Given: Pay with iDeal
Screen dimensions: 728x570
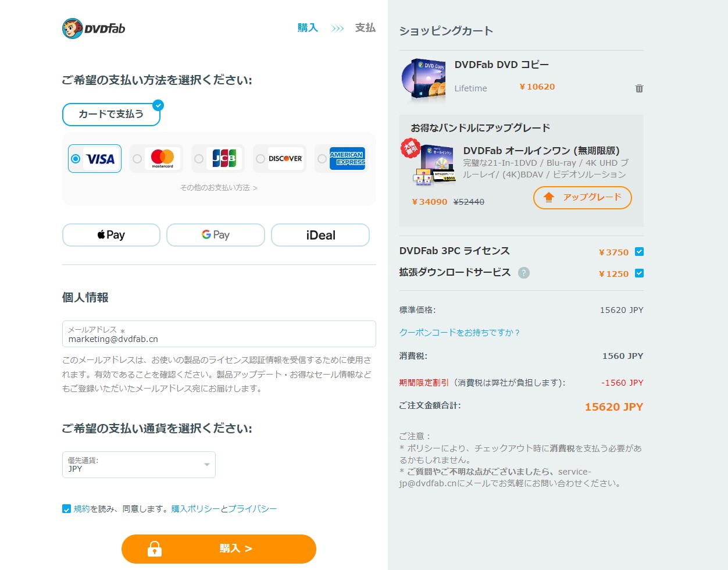Looking at the screenshot, I should (x=320, y=235).
